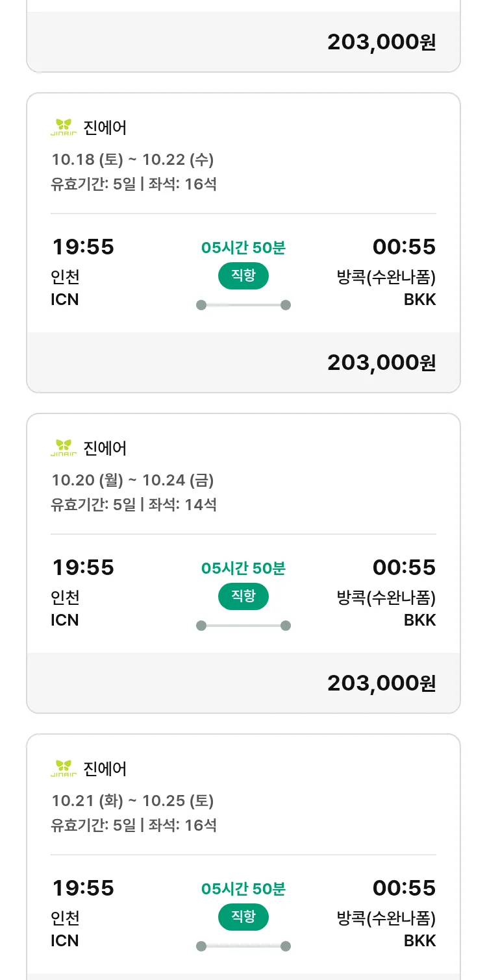Image resolution: width=487 pixels, height=980 pixels.
Task: Tap 19:55 departure time on 10.18 flight
Action: 82,247
